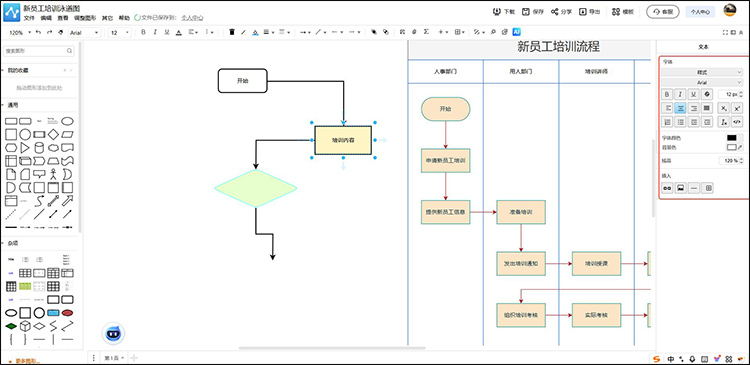This screenshot has width=750, height=365.
Task: Open the Arial font dropdown in text panel
Action: coord(702,82)
